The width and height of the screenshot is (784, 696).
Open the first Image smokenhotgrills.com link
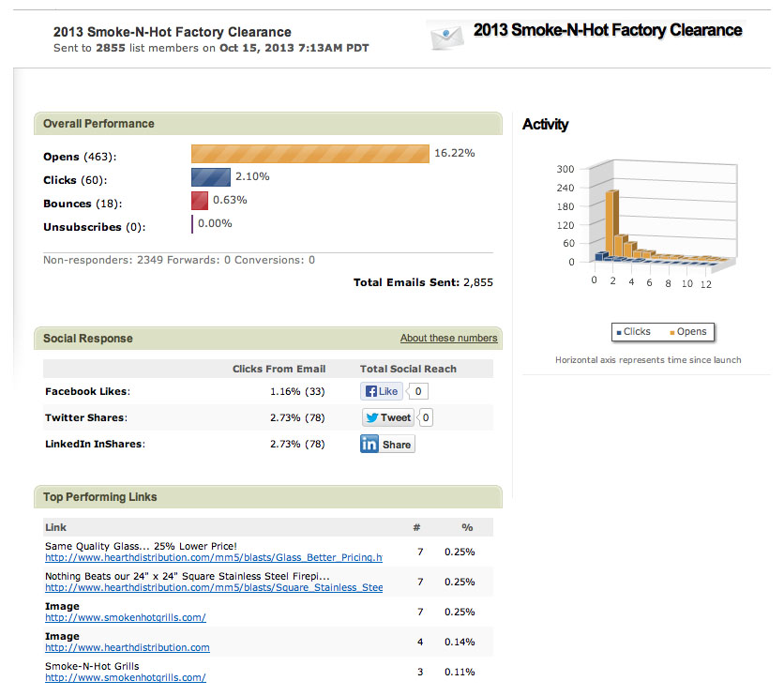(x=125, y=617)
